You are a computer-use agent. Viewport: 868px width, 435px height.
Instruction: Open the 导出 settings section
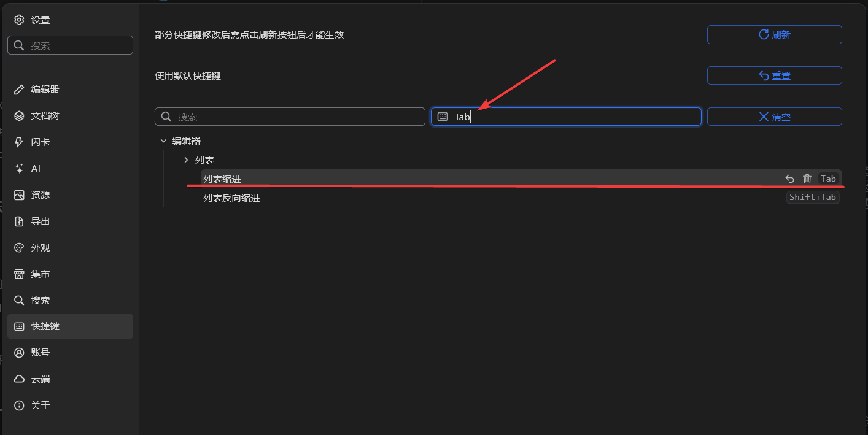pyautogui.click(x=70, y=221)
